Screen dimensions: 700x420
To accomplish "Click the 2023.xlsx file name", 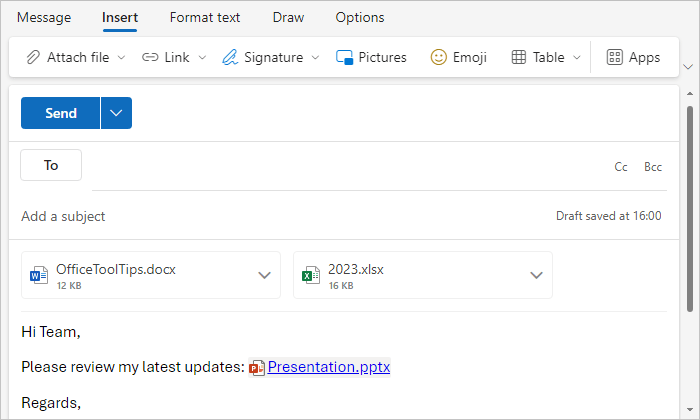I will pyautogui.click(x=356, y=270).
